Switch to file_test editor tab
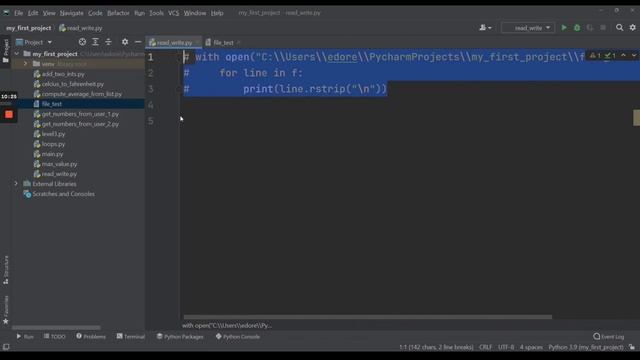Image resolution: width=640 pixels, height=360 pixels. pyautogui.click(x=223, y=42)
